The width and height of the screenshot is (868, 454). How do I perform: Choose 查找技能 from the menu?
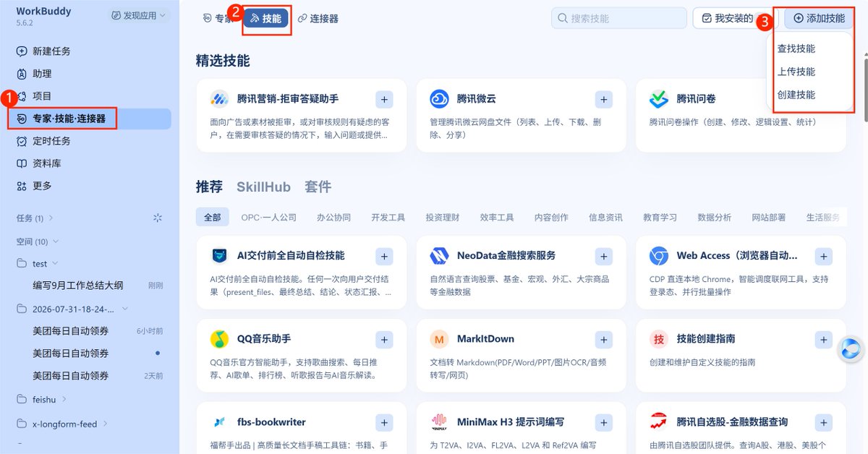pyautogui.click(x=796, y=48)
